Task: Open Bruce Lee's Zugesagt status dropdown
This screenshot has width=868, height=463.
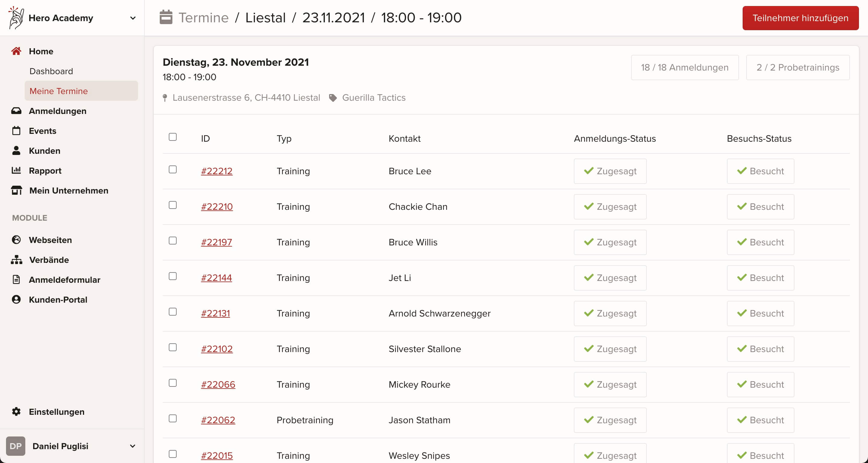Action: [x=610, y=171]
